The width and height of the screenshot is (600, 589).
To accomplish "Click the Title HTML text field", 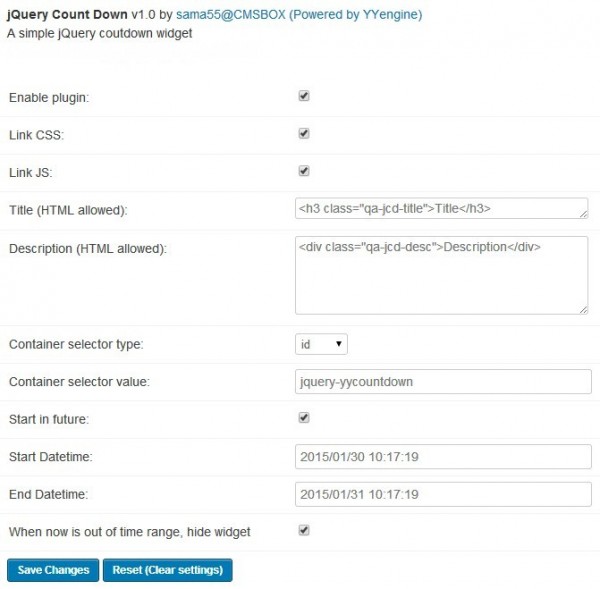I will click(x=441, y=208).
